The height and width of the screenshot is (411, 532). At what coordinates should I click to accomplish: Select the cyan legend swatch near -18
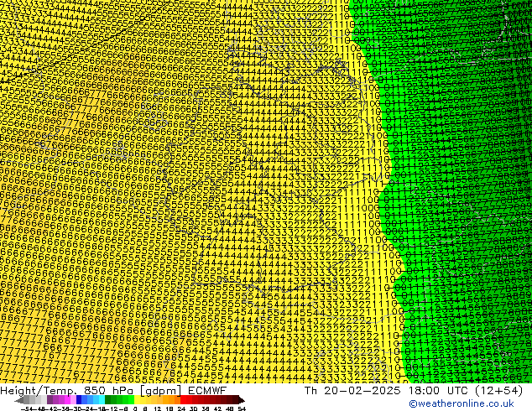tap(102, 400)
